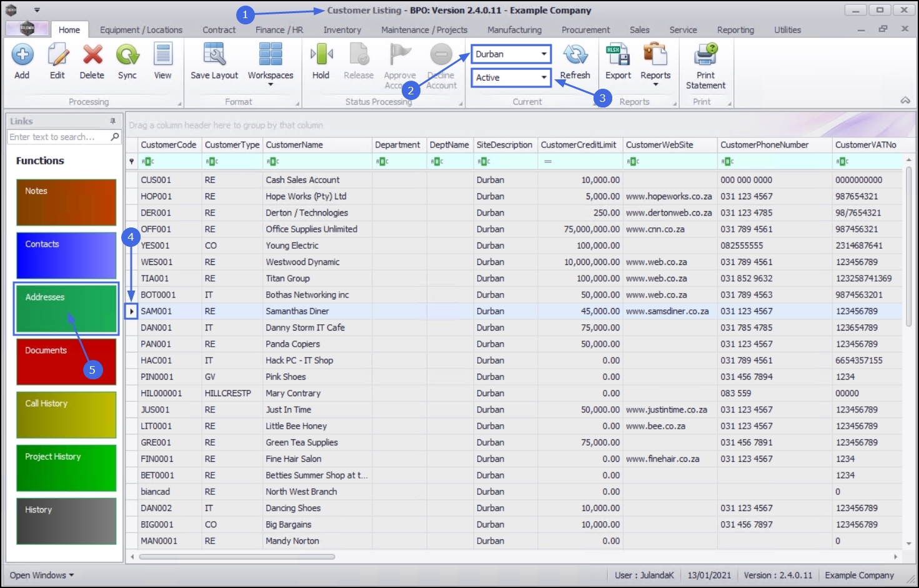
Task: Toggle the Links panel pin
Action: coord(113,121)
